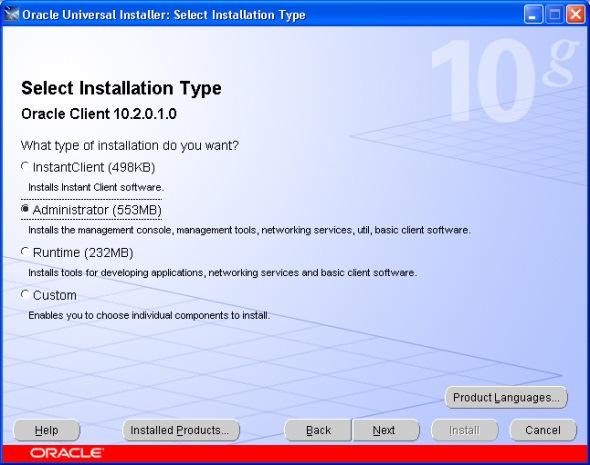Close the installer with the X button
590x465 pixels.
point(576,15)
